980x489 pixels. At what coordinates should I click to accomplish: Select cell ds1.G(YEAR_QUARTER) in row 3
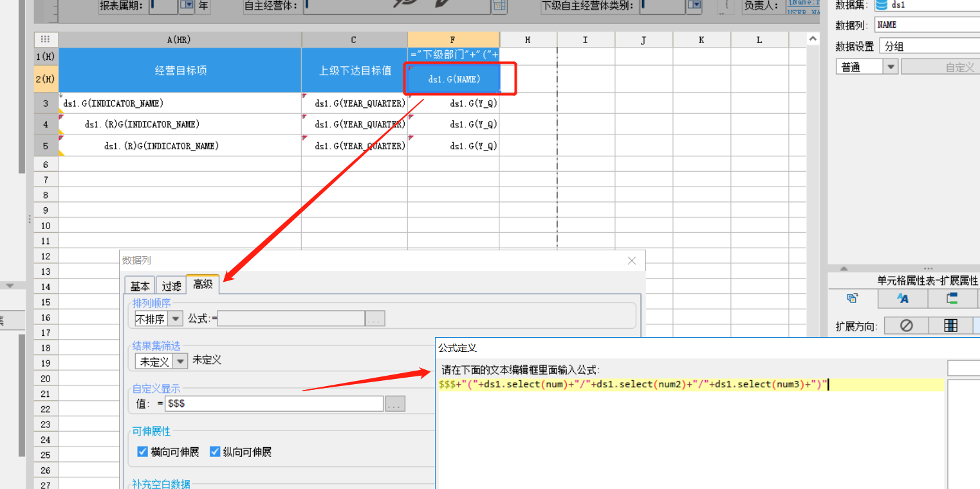[x=355, y=103]
